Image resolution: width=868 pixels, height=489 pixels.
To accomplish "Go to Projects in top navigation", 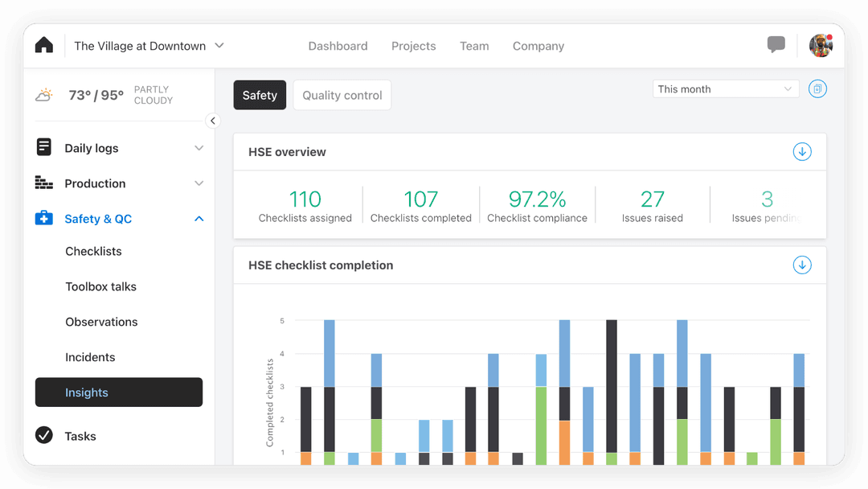I will click(413, 46).
